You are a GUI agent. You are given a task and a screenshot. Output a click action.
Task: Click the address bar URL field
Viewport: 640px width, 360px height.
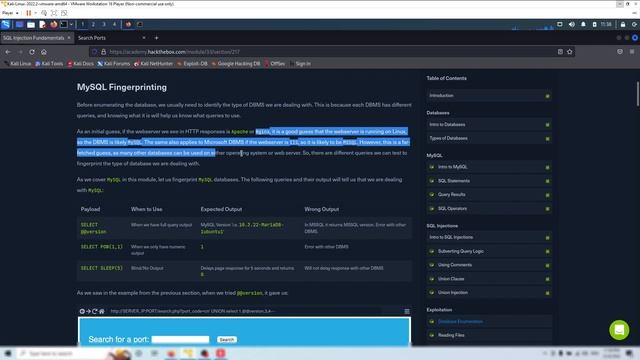coord(331,52)
